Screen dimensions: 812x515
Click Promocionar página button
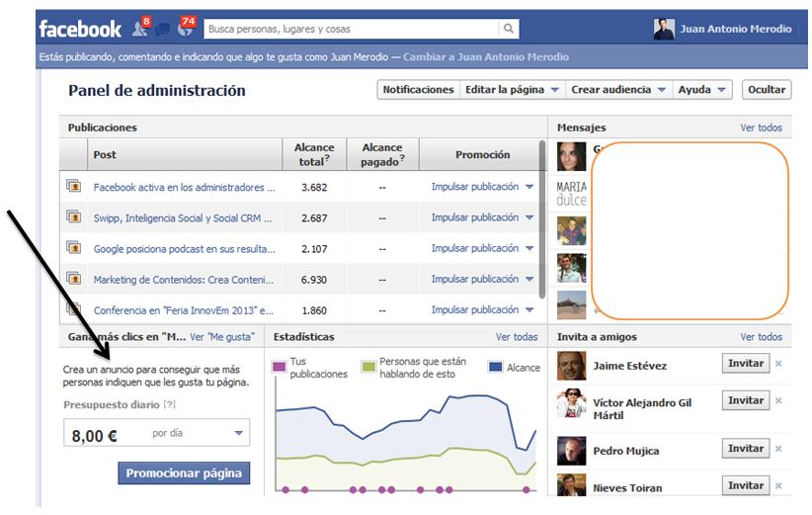[x=184, y=473]
